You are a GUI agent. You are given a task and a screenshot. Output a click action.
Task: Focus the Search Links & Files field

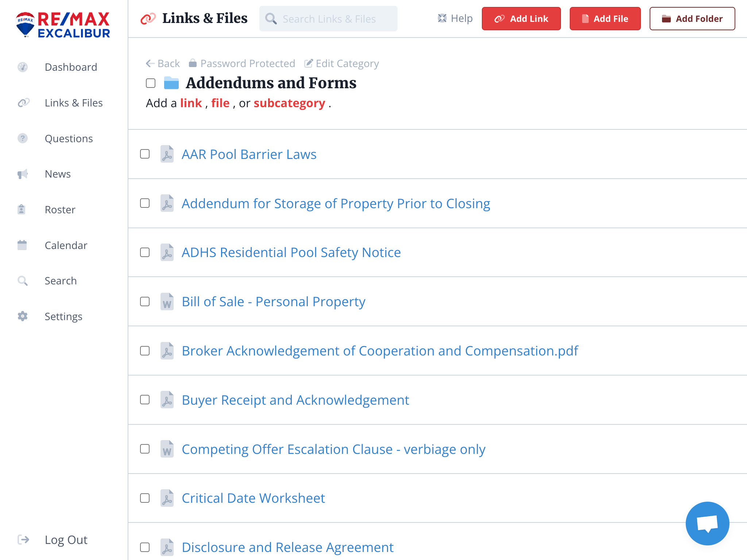328,19
